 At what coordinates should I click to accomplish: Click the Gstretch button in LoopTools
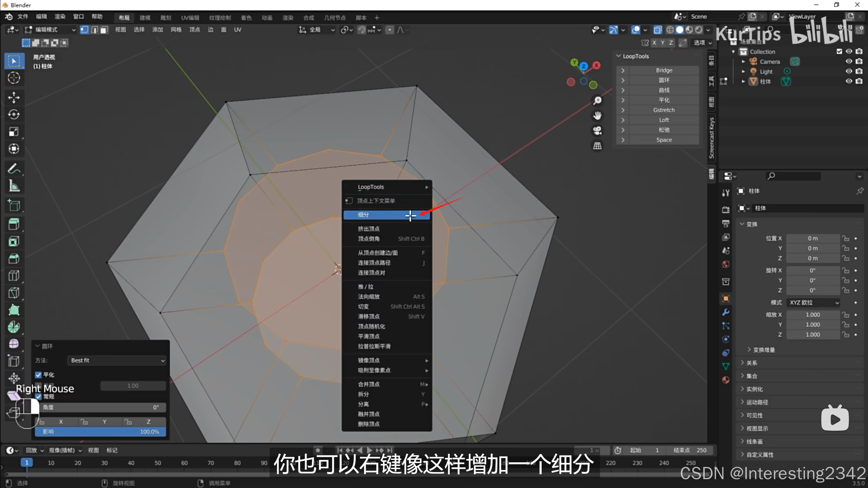[x=663, y=110]
